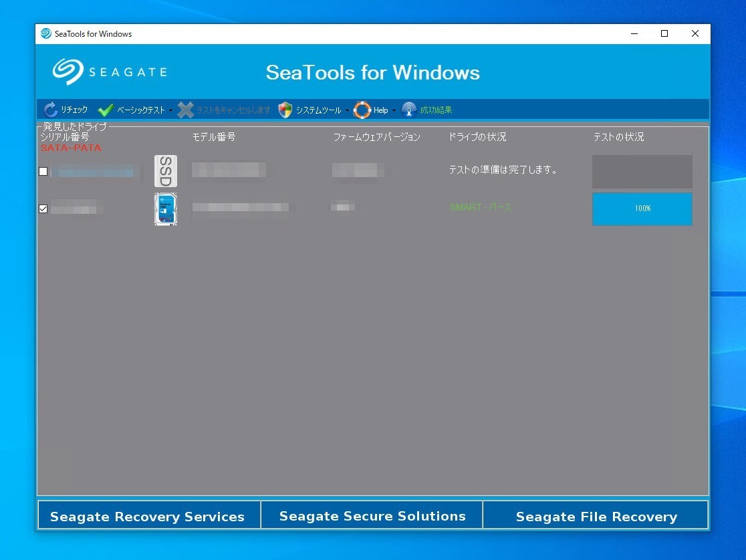Viewport: 746px width, 560px height.
Task: Open Seagate File Recovery
Action: coord(596,517)
